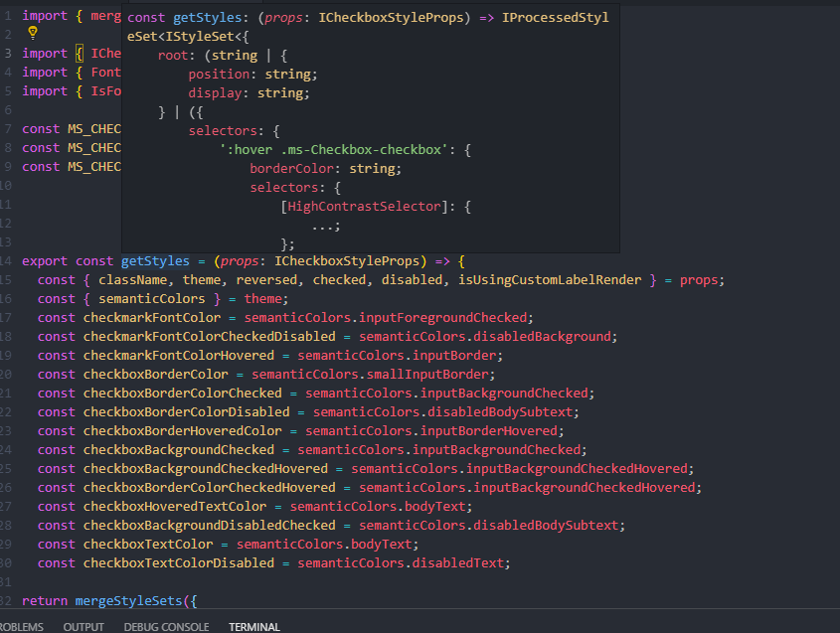Click inputBorder property on line 19
Screen dimensions: 840x633
[454, 355]
